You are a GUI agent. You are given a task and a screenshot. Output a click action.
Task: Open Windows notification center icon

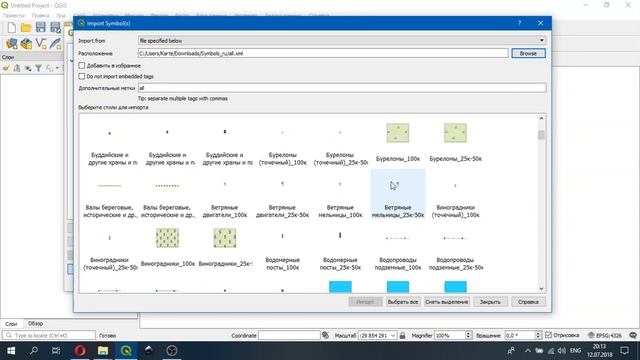624,351
